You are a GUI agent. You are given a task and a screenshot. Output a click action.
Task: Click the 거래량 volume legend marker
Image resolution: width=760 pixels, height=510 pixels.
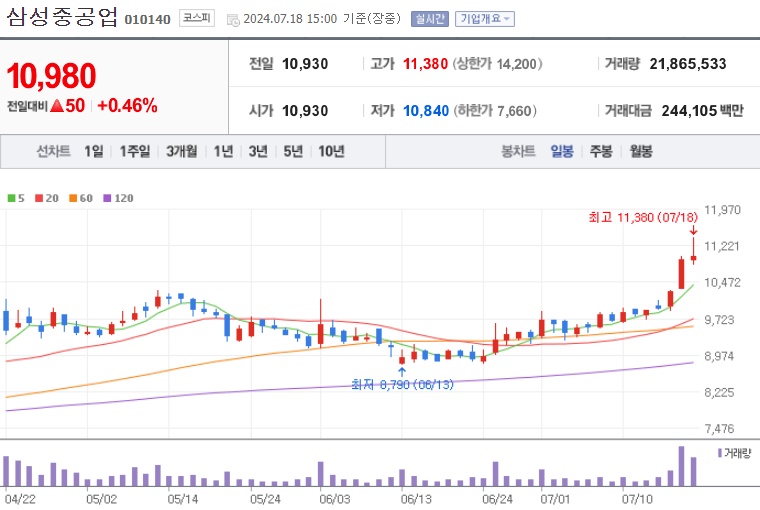[x=720, y=453]
